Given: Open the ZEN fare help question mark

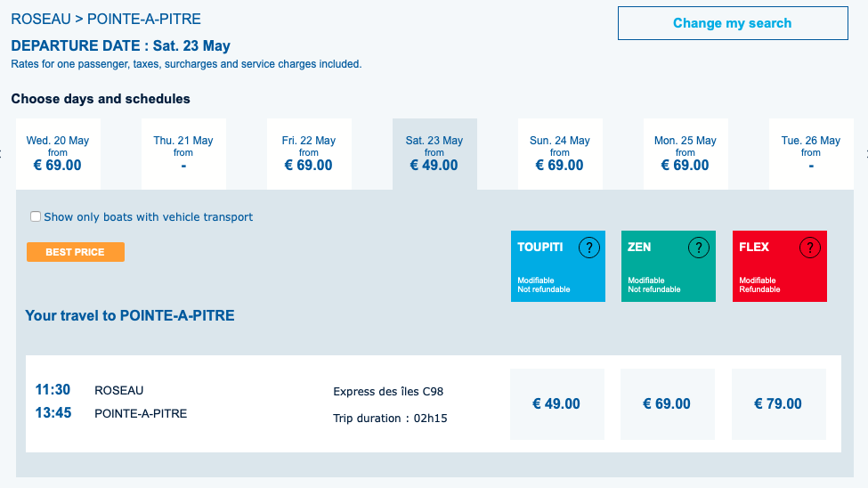Looking at the screenshot, I should (699, 248).
